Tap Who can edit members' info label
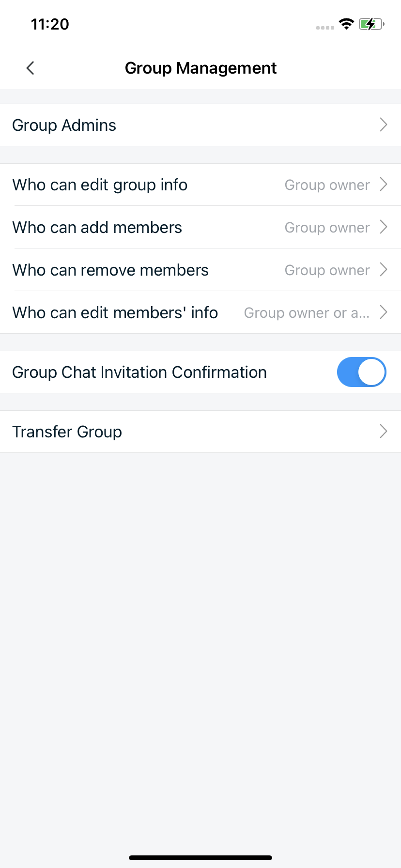This screenshot has width=401, height=868. coord(115,312)
